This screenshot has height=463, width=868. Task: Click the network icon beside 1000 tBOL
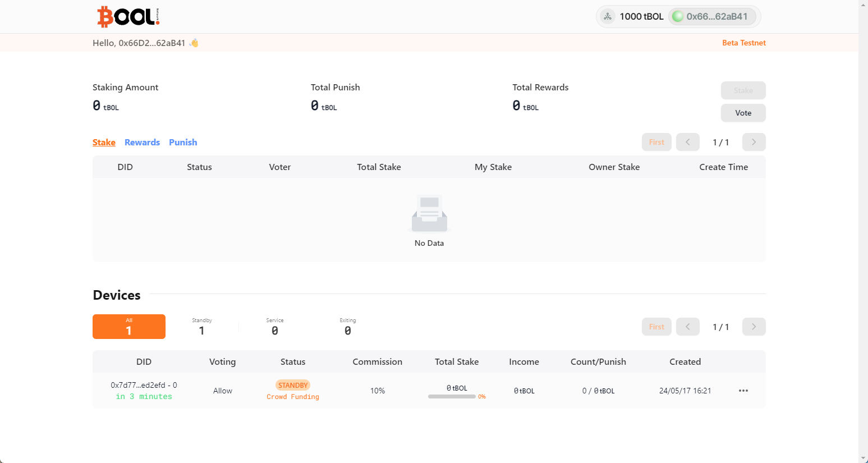608,17
